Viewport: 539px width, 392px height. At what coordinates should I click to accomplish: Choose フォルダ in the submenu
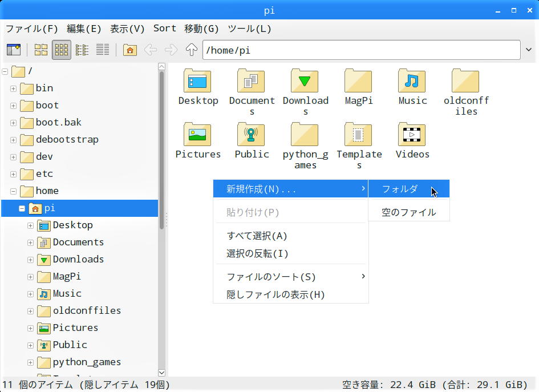409,189
